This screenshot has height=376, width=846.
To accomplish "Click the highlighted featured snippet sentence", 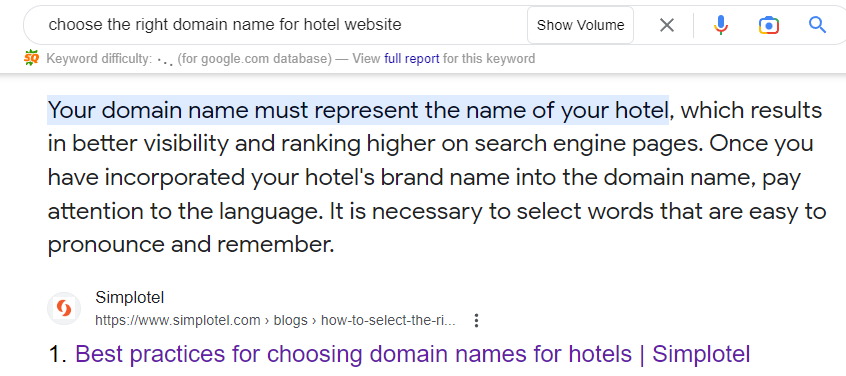I will click(358, 111).
